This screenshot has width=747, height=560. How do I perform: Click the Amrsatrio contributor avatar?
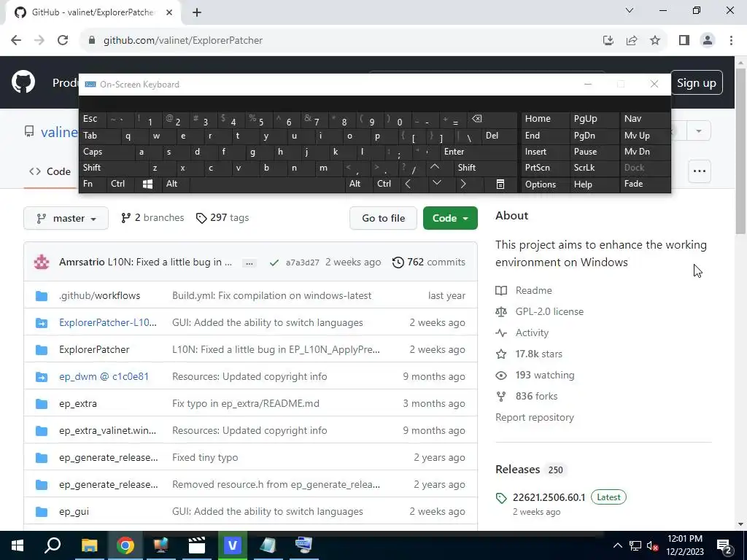42,262
